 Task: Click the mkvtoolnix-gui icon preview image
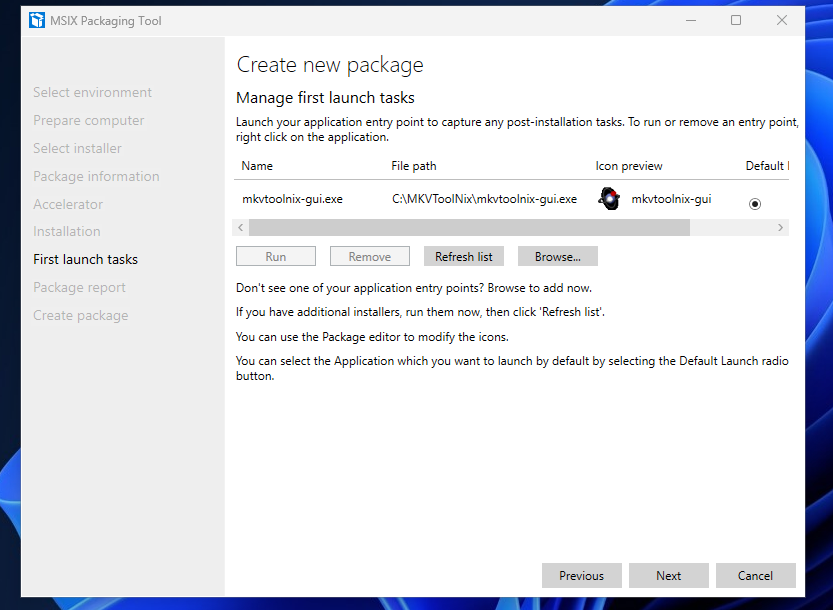click(x=609, y=199)
